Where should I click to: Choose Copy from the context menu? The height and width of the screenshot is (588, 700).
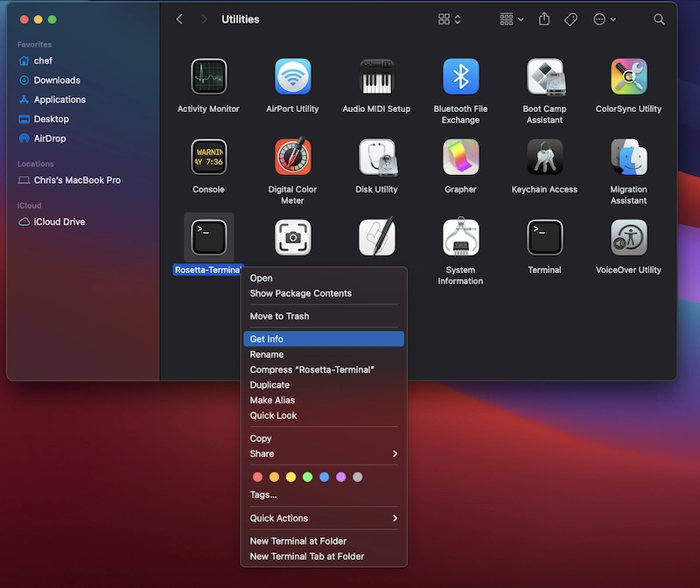click(x=324, y=438)
